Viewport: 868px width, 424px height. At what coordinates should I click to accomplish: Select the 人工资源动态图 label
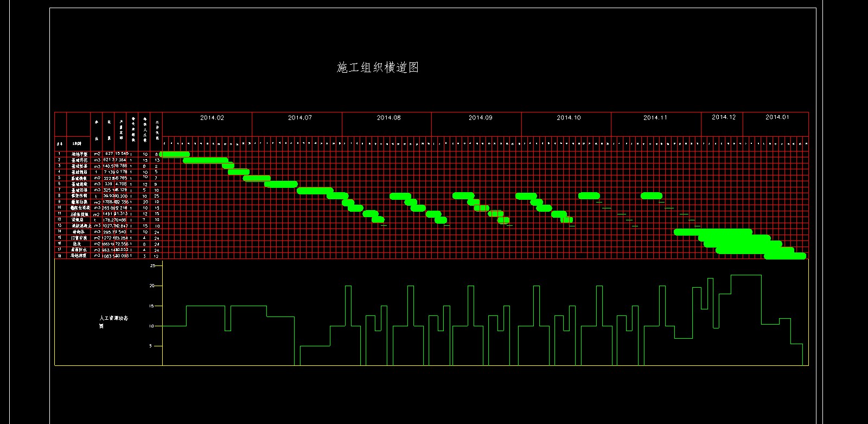[114, 321]
